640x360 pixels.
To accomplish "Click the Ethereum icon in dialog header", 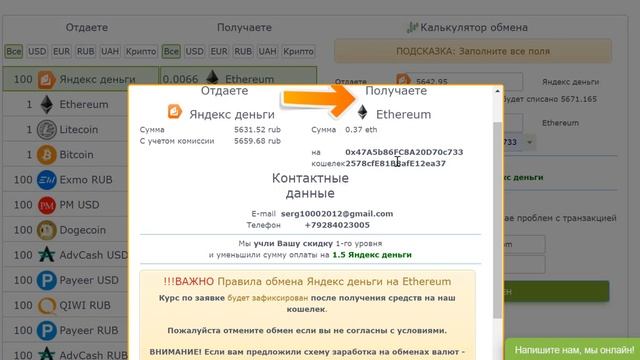I will pyautogui.click(x=362, y=112).
